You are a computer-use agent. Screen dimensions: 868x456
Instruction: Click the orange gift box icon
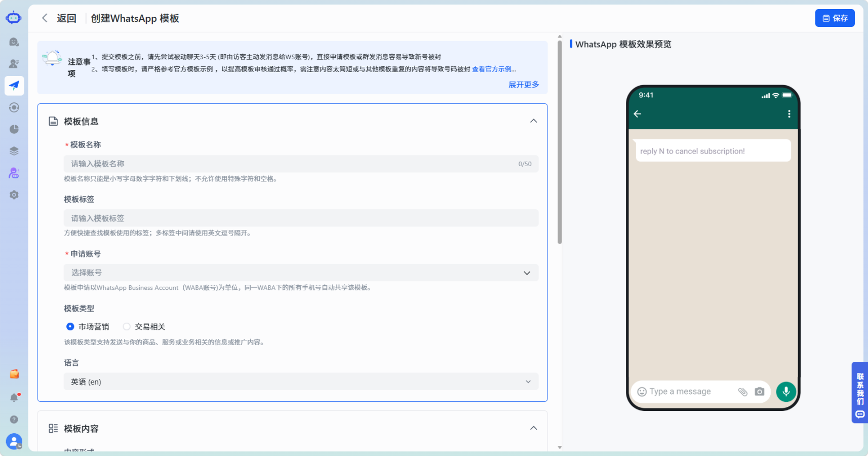[14, 374]
